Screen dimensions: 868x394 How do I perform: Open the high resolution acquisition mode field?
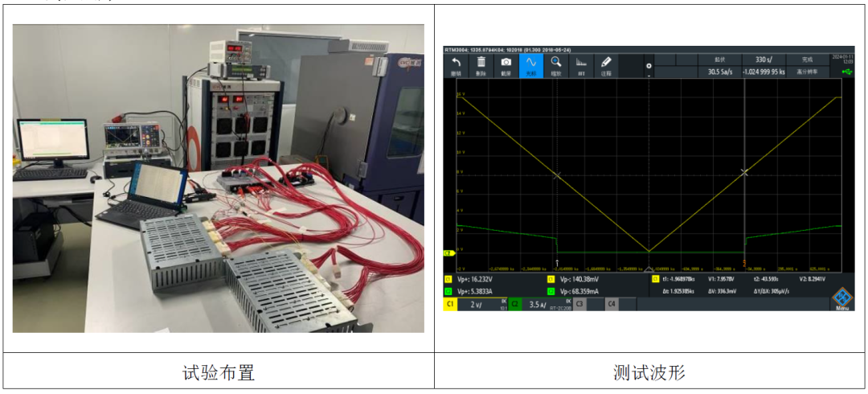(x=806, y=72)
